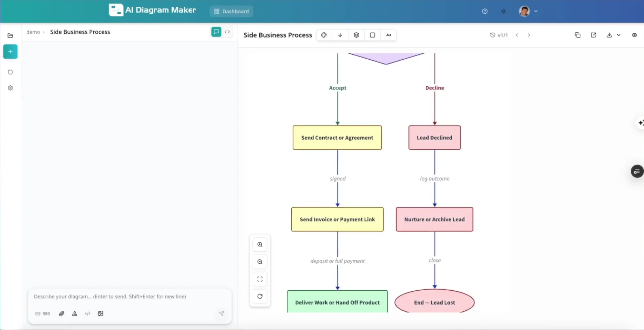The width and height of the screenshot is (644, 330).
Task: Toggle the eye preview icon
Action: pyautogui.click(x=634, y=35)
